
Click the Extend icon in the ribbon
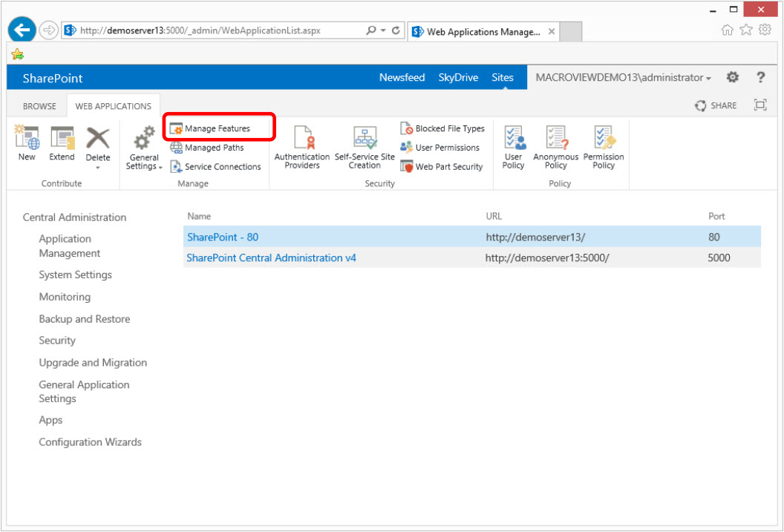pos(62,143)
